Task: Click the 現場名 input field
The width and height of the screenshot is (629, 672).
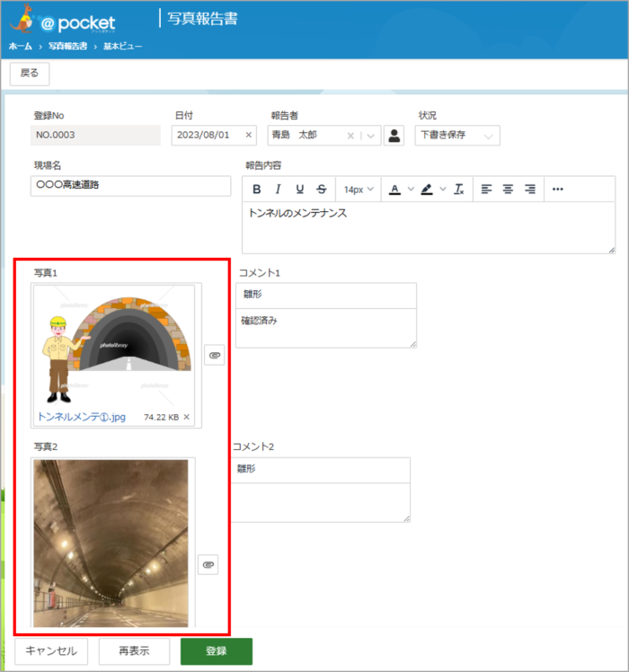Action: coord(130,185)
